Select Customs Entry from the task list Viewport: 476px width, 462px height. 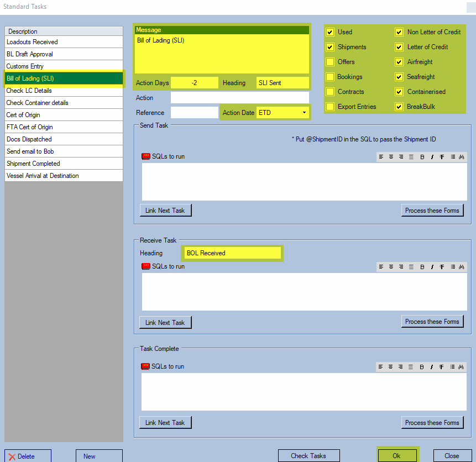point(64,66)
